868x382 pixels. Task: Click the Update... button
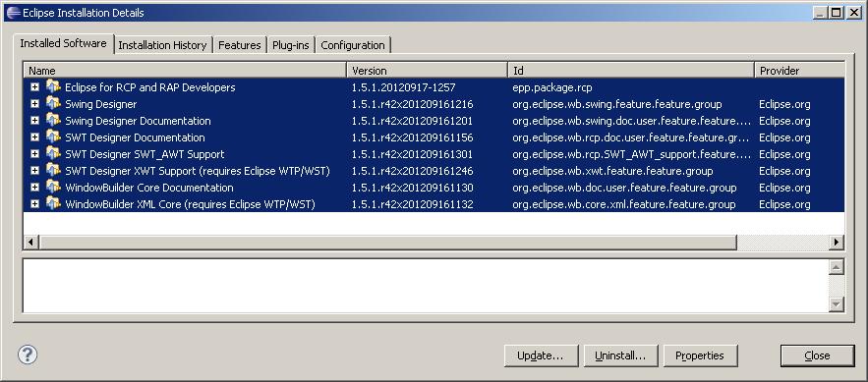coord(541,355)
